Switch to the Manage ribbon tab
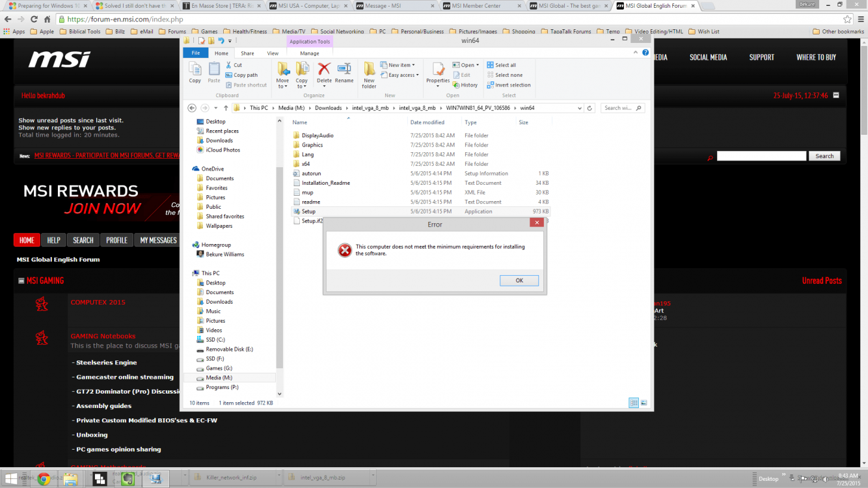This screenshot has width=868, height=488. (x=310, y=53)
